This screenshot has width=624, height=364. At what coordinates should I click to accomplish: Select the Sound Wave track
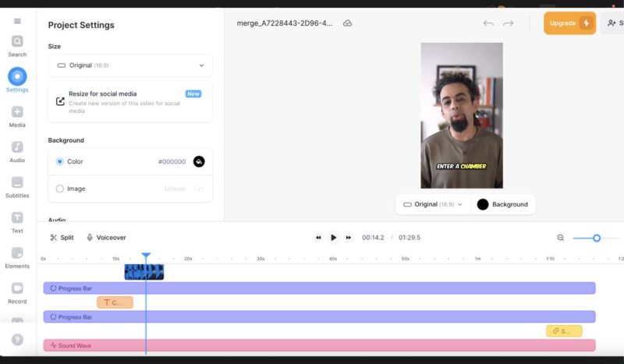(x=319, y=345)
